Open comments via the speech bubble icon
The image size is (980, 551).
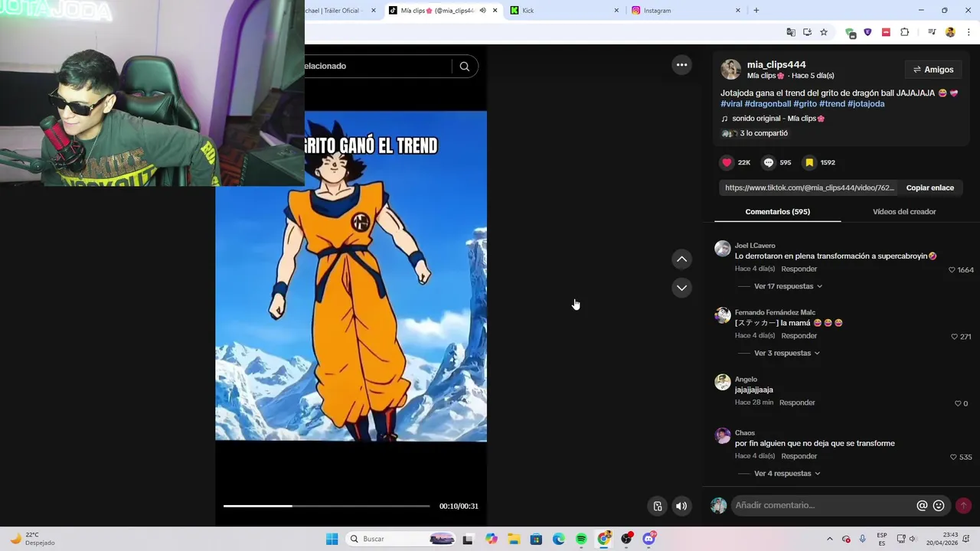click(x=769, y=162)
